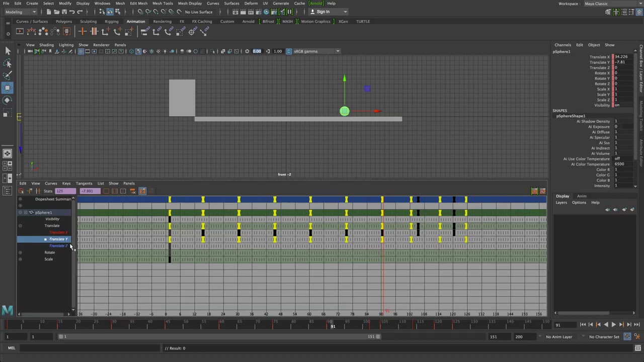Open the Modeling menu set dropdown
The image size is (644, 362).
click(x=20, y=12)
